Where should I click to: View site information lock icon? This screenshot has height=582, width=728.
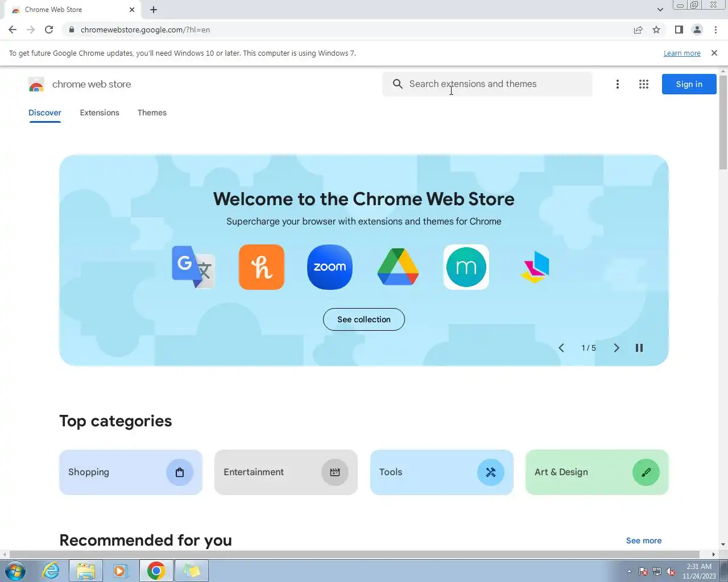[72, 30]
